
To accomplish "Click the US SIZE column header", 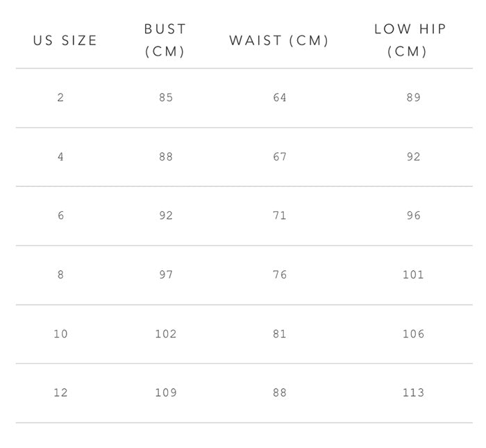I will click(x=65, y=40).
